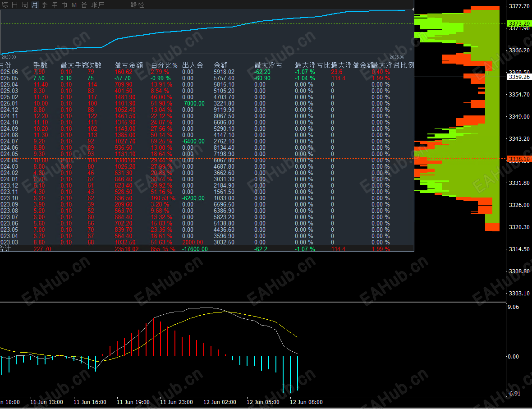Select the loss value -57.70
This screenshot has height=409, width=532.
click(x=123, y=78)
